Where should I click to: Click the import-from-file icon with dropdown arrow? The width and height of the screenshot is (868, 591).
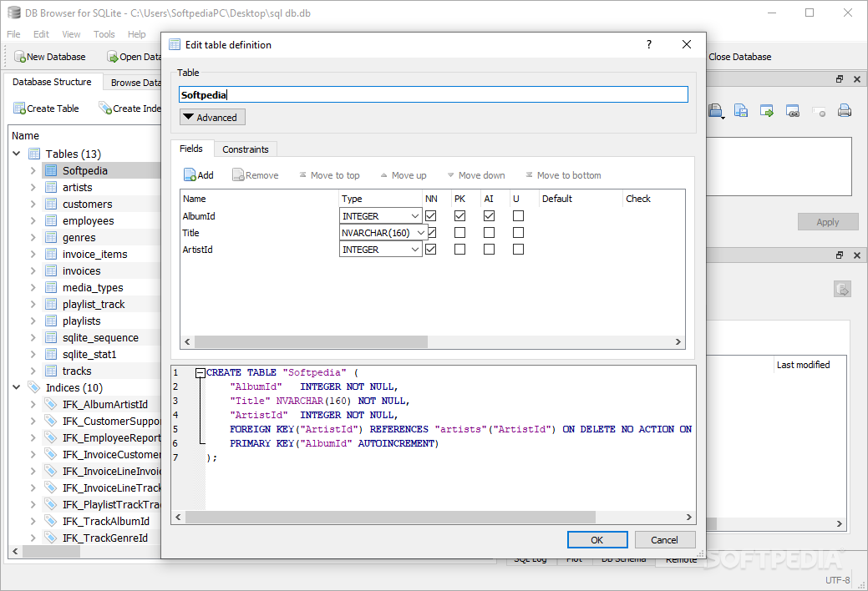tap(716, 111)
